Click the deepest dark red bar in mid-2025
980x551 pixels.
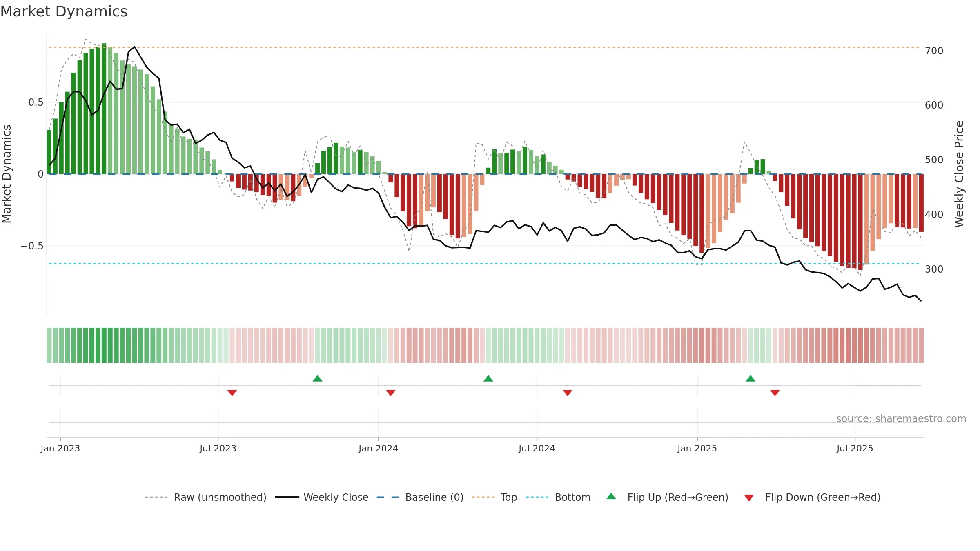point(860,222)
